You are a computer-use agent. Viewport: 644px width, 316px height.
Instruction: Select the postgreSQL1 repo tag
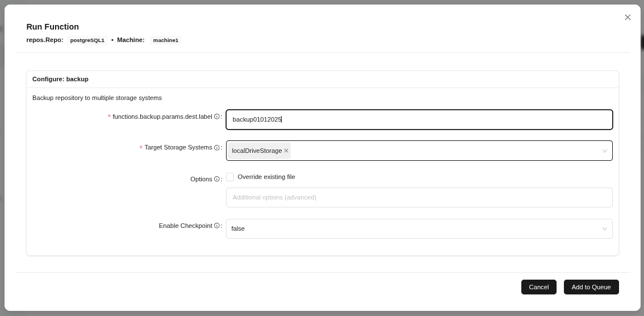click(x=87, y=40)
